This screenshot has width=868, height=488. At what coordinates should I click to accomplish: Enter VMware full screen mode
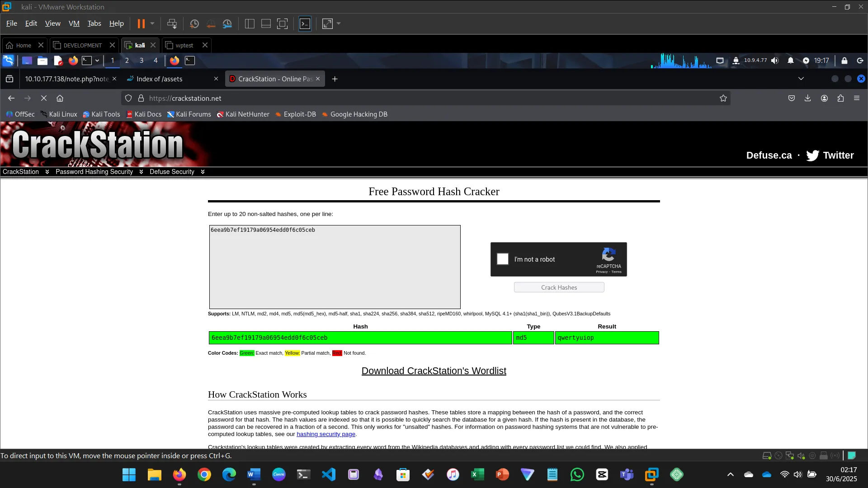point(282,24)
